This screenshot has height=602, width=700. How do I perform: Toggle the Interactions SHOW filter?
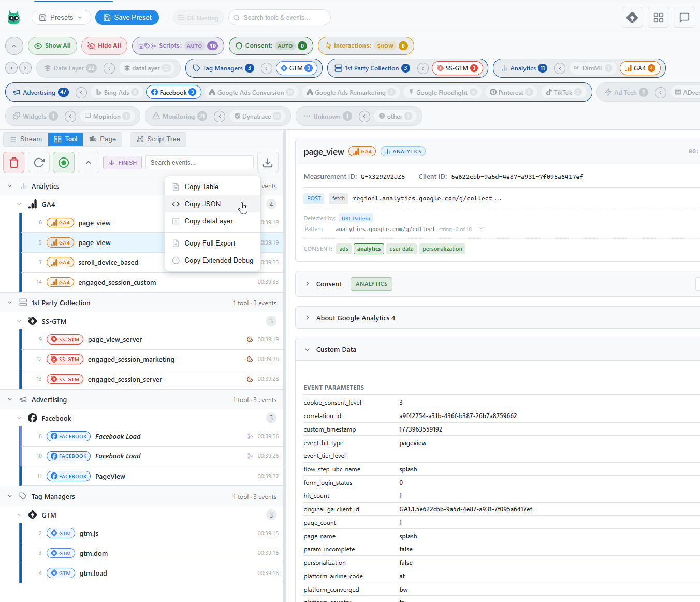[366, 46]
